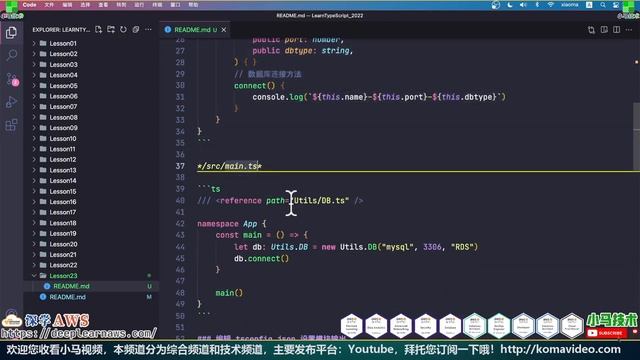Open Spotlight search in macOS menu bar

click(x=603, y=5)
